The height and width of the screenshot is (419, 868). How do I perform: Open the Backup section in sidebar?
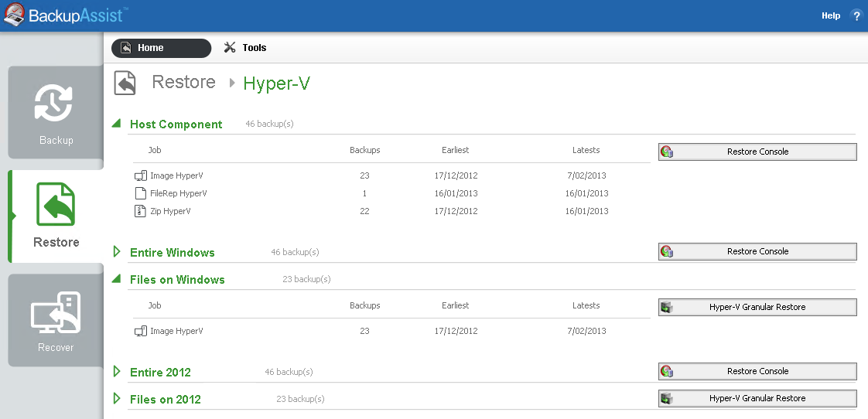point(56,113)
